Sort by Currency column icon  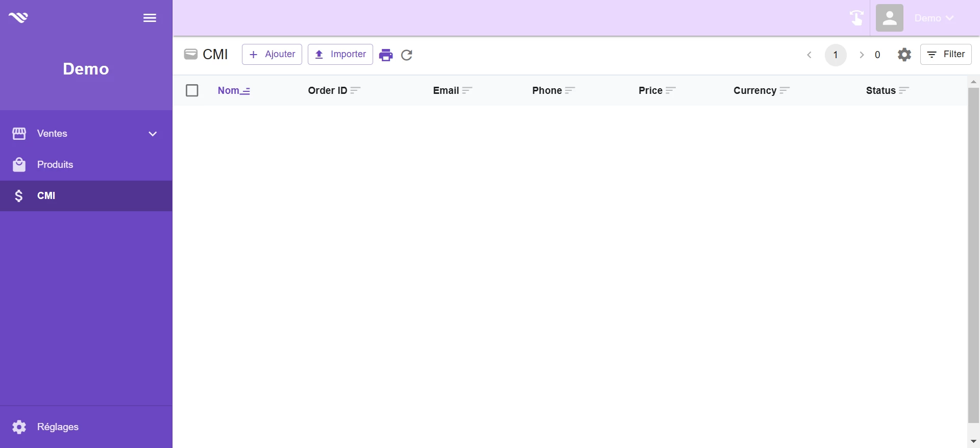785,90
